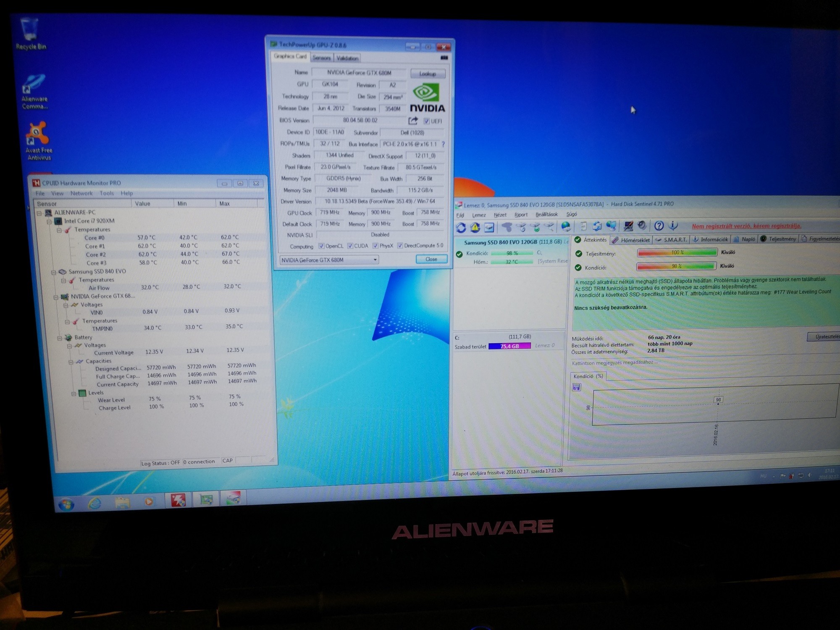Toggle the UEFI checkbox in GPU-Z
The height and width of the screenshot is (630, 840).
pos(426,121)
